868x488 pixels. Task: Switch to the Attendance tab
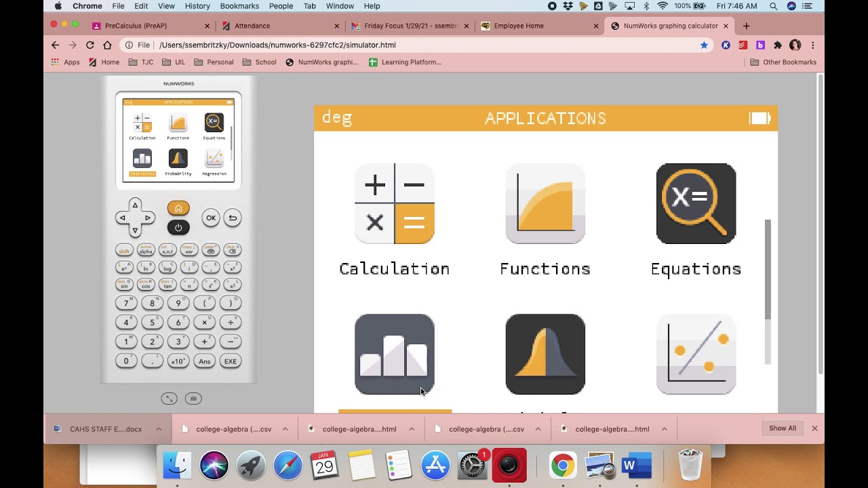click(281, 26)
